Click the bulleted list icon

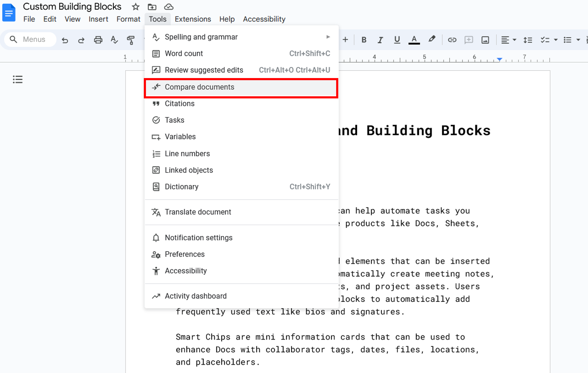567,40
